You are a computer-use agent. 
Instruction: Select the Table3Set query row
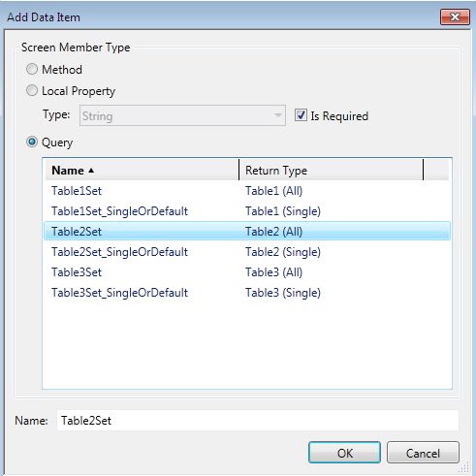247,272
